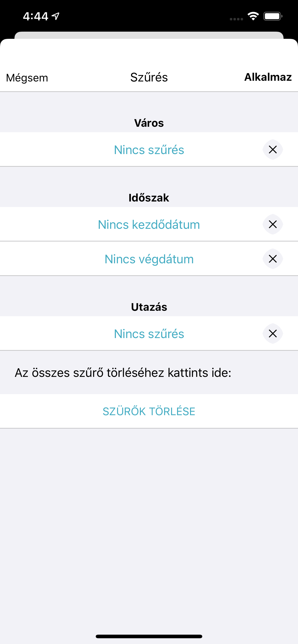Tap the Utazás section heading
The height and width of the screenshot is (644, 298).
(x=149, y=307)
